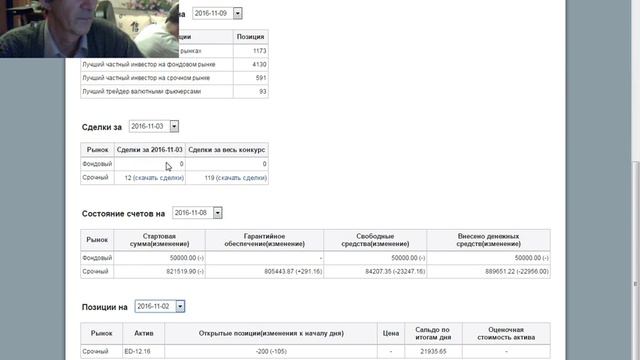
Task: Click the Гарантийное обеспечение(изменение) header
Action: click(x=264, y=240)
